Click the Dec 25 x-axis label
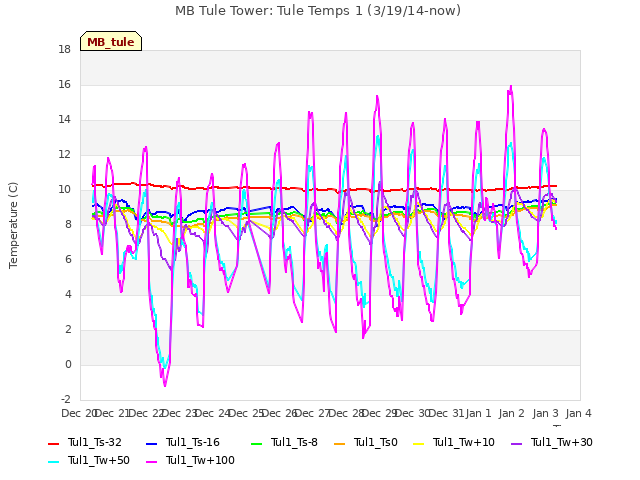Viewport: 640px width, 480px height. tap(246, 413)
